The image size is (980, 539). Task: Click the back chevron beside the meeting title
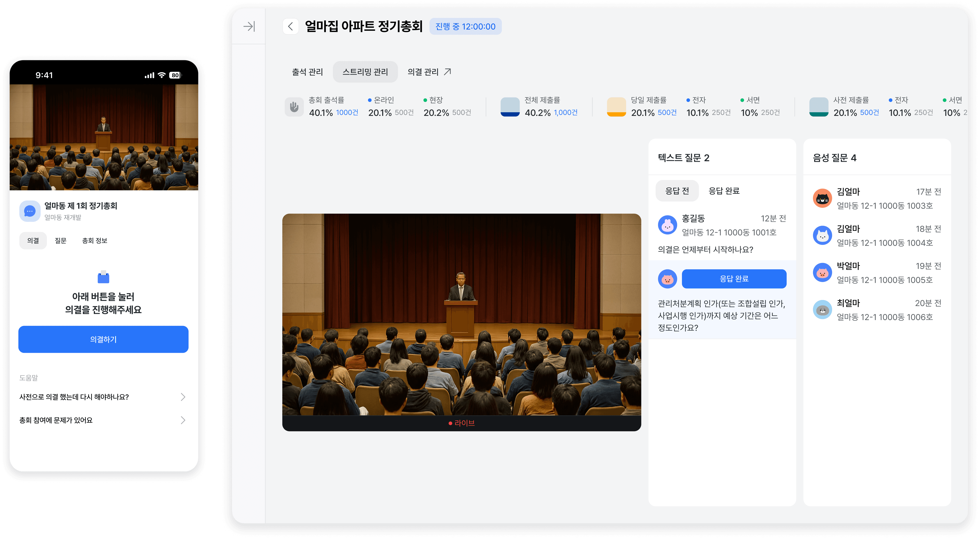click(x=291, y=26)
